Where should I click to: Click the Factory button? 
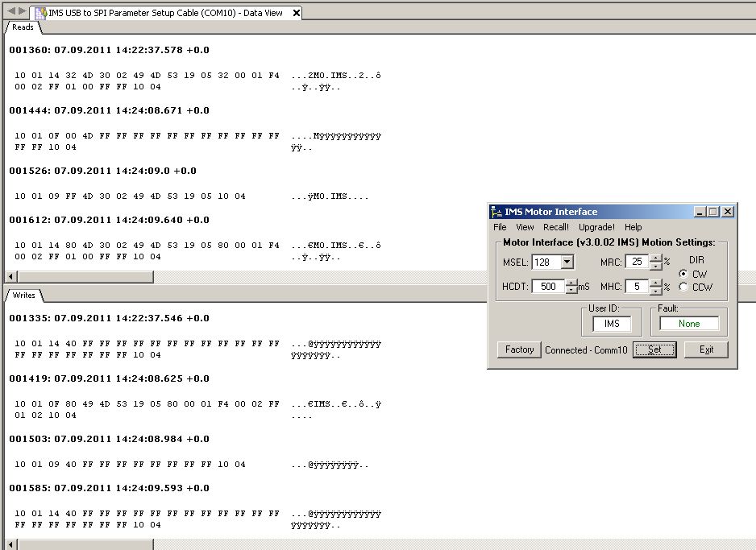(x=519, y=349)
